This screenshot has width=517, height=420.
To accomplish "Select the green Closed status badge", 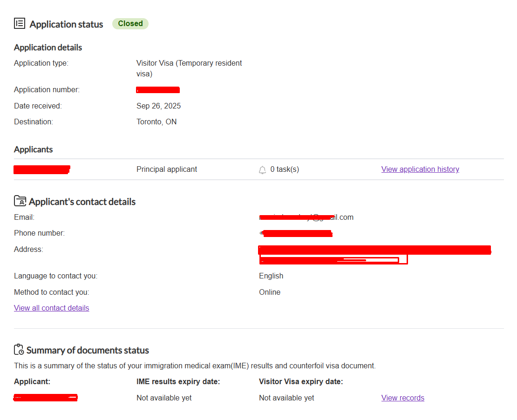I will coord(130,24).
